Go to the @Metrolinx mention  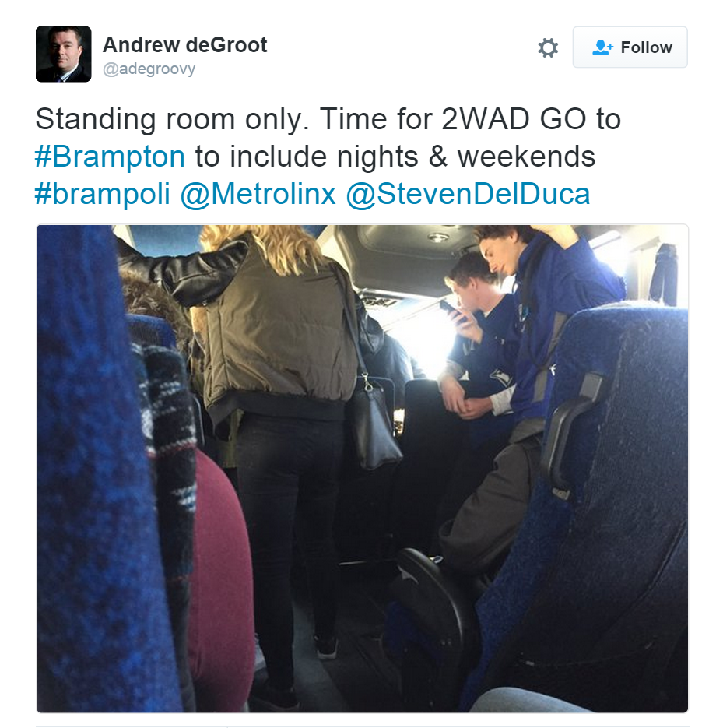[258, 194]
